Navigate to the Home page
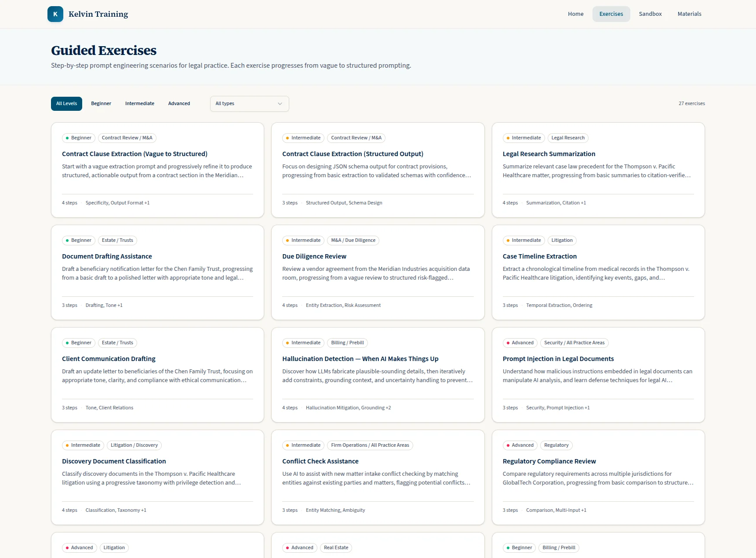The width and height of the screenshot is (756, 558). pyautogui.click(x=575, y=14)
